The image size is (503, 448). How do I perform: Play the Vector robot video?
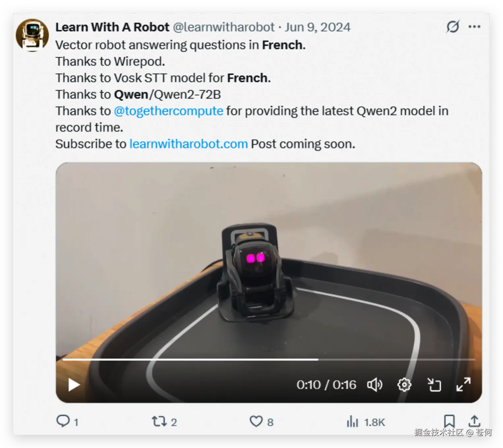74,385
